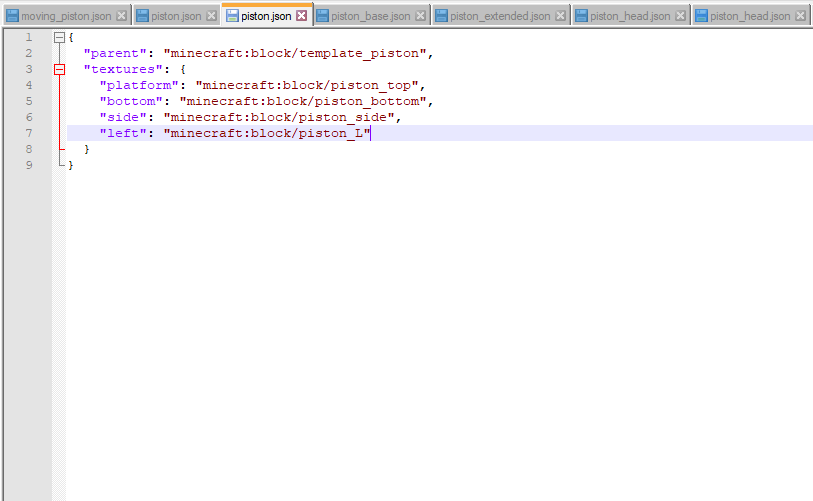
Task: Click the closing brace on line 8
Action: (87, 149)
